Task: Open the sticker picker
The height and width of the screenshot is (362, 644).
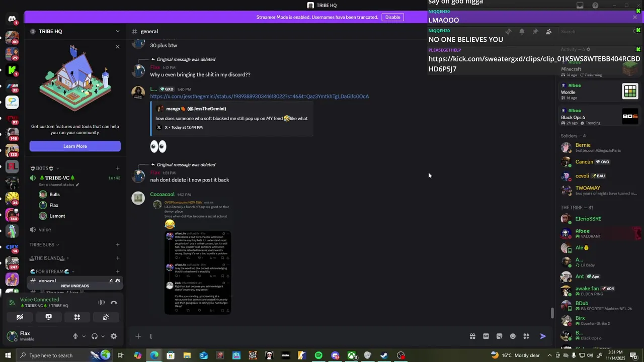Action: 499,336
